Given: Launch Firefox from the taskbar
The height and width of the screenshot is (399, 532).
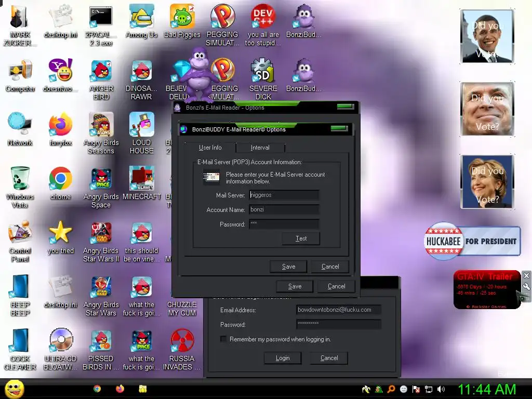Looking at the screenshot, I should coord(120,389).
